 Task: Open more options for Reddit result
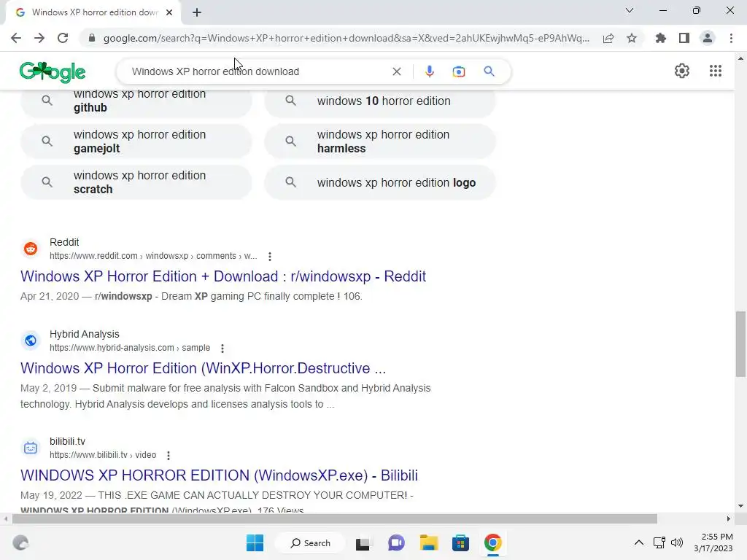click(270, 256)
